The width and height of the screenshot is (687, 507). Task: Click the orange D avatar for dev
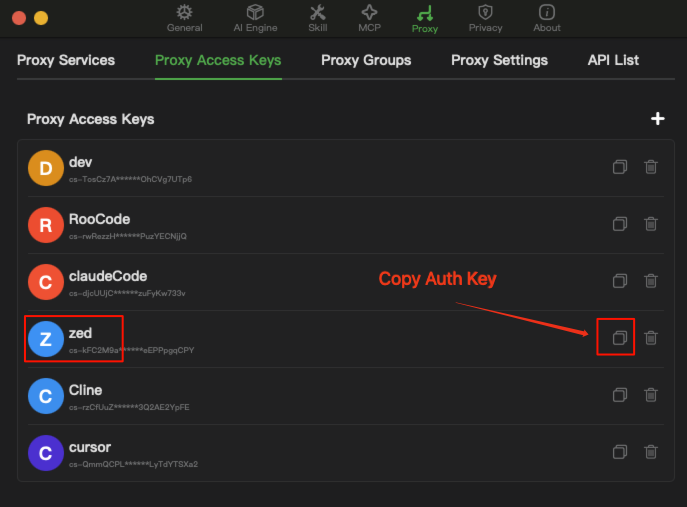[46, 168]
